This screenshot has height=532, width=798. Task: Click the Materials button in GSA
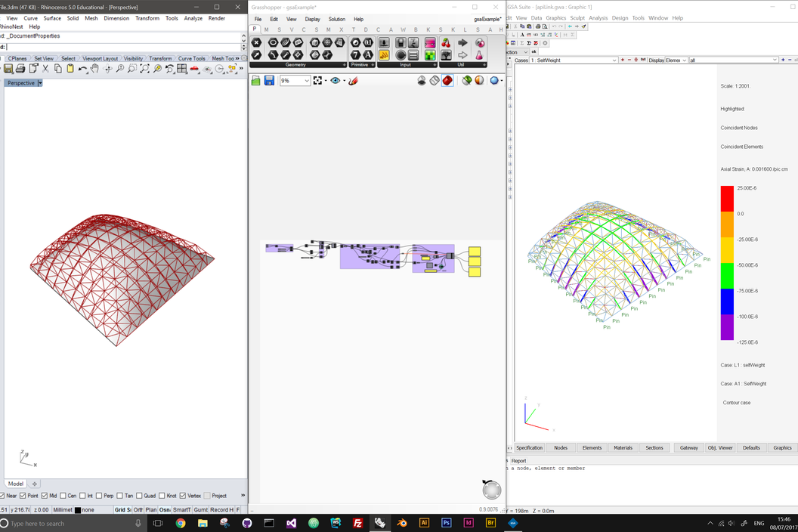click(623, 448)
